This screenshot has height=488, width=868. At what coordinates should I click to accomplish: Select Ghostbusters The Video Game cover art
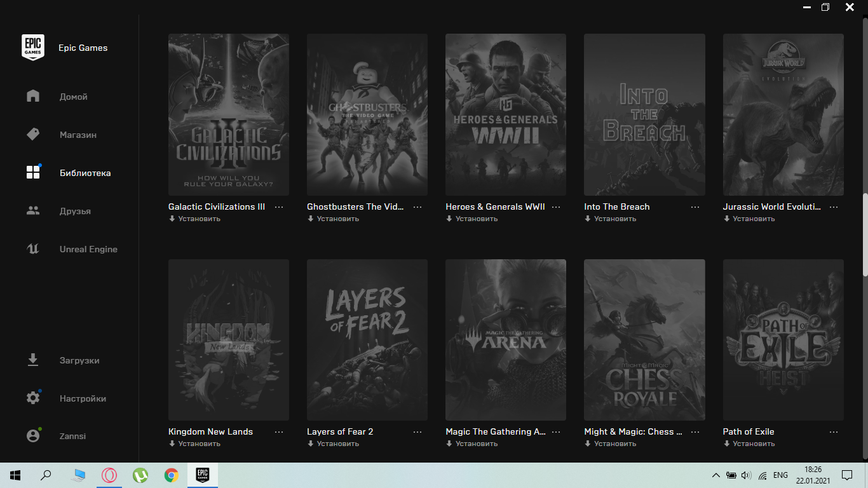pyautogui.click(x=367, y=114)
